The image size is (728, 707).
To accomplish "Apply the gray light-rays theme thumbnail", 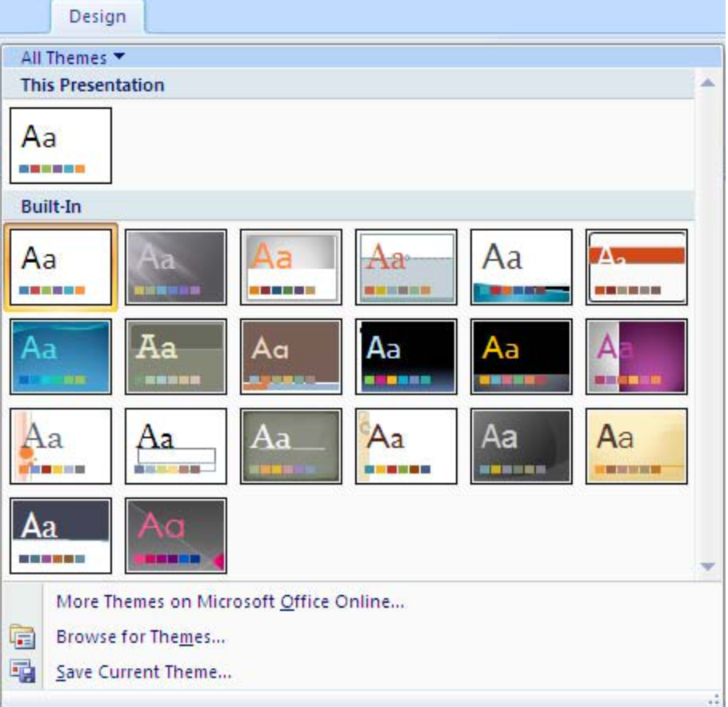I will (176, 267).
